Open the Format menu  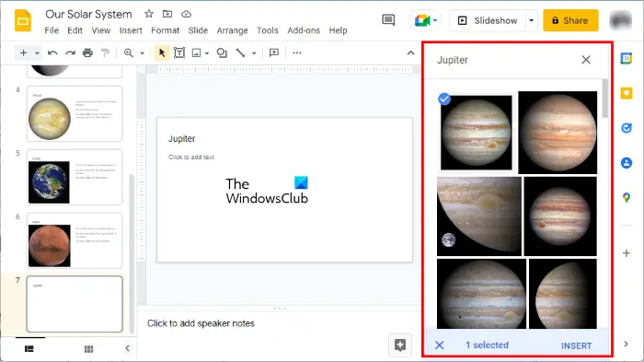coord(165,30)
